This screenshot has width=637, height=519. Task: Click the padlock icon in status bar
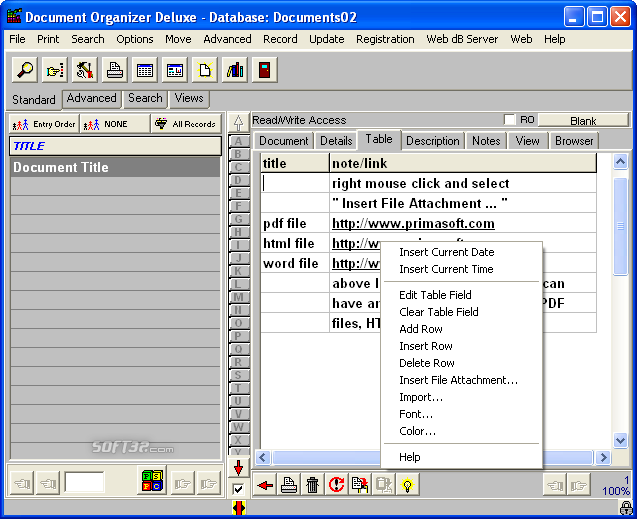pos(626,508)
